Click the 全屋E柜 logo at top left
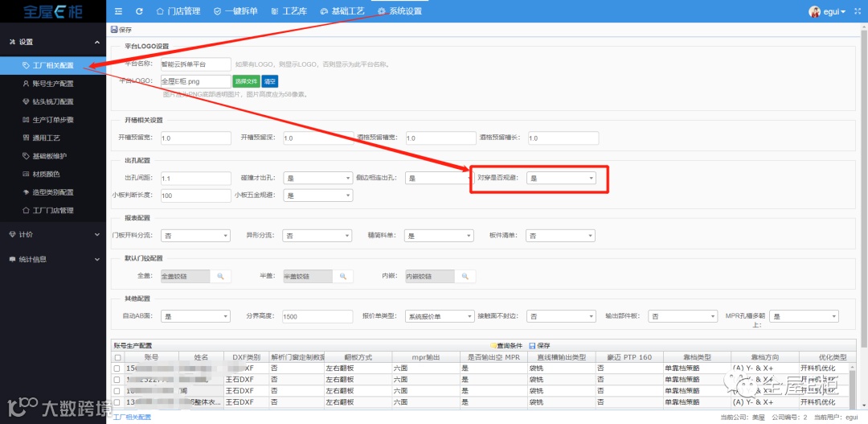 pos(53,11)
